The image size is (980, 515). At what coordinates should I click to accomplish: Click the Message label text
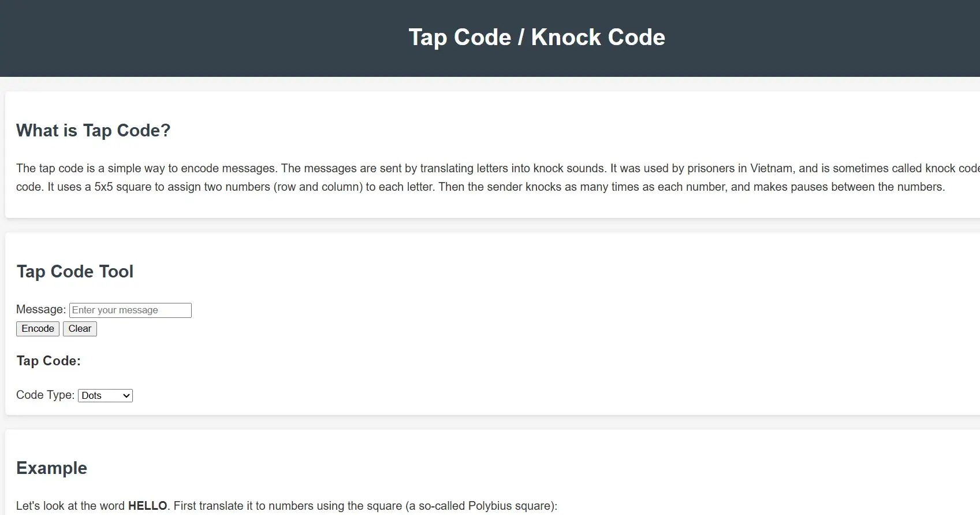40,309
